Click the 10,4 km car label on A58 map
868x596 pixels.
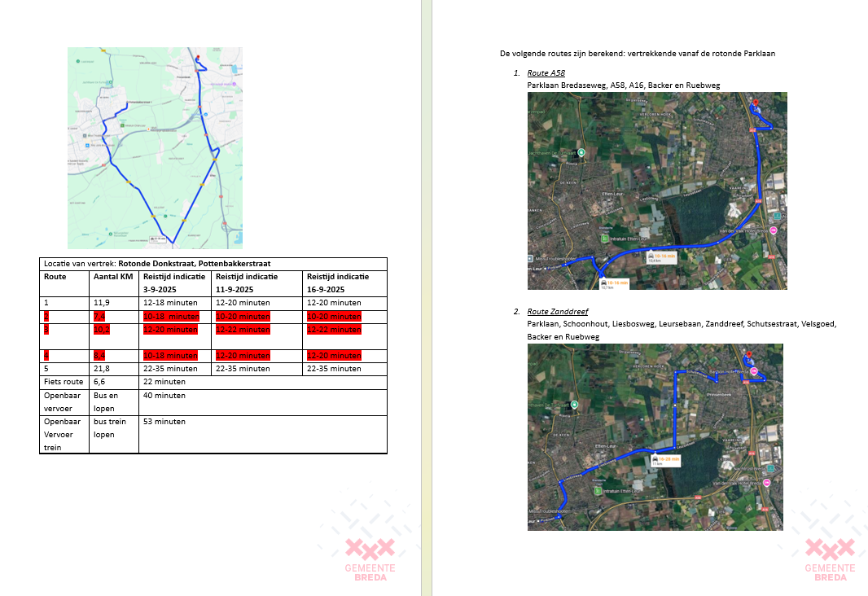[x=664, y=256]
